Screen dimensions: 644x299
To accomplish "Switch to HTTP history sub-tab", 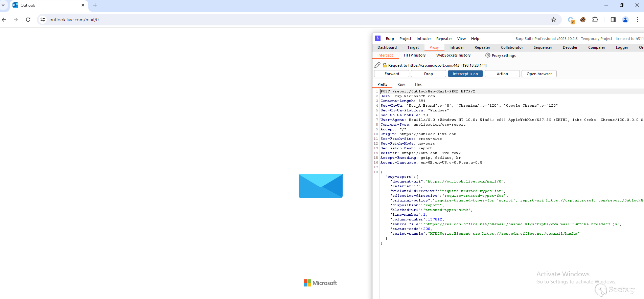I will [x=415, y=55].
